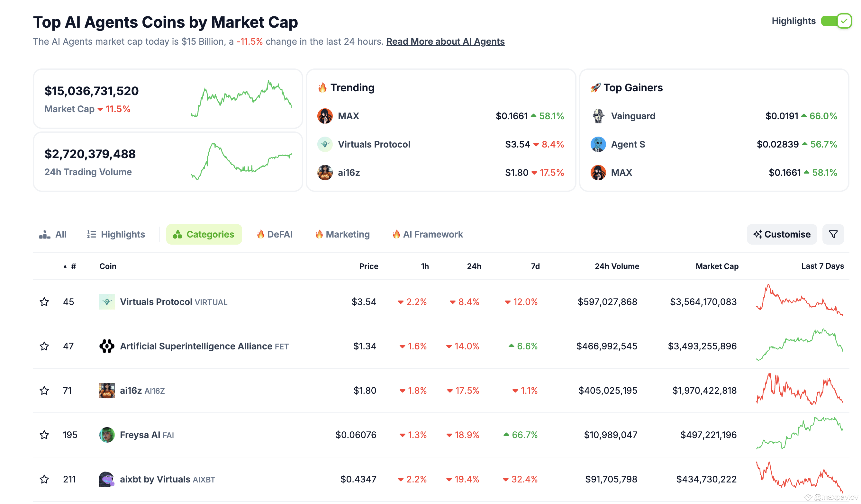Click Agent S avatar in Top Gainers
This screenshot has width=861, height=504.
coord(598,145)
